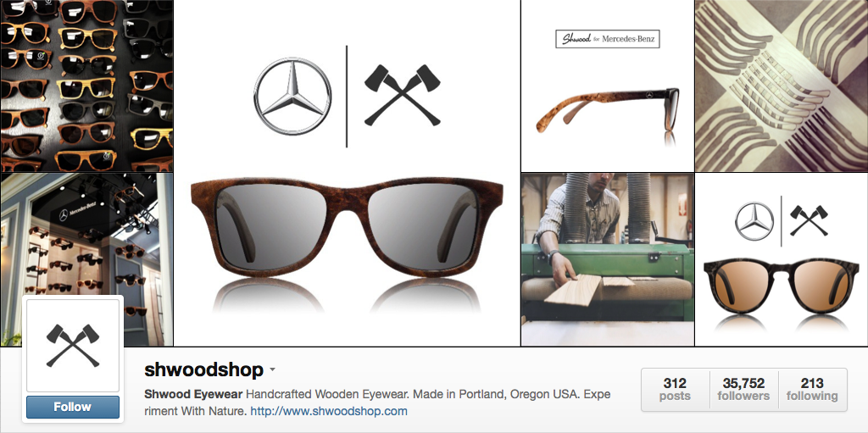Open the 35,752 followers list
Screen dimensions: 868x433
point(743,390)
